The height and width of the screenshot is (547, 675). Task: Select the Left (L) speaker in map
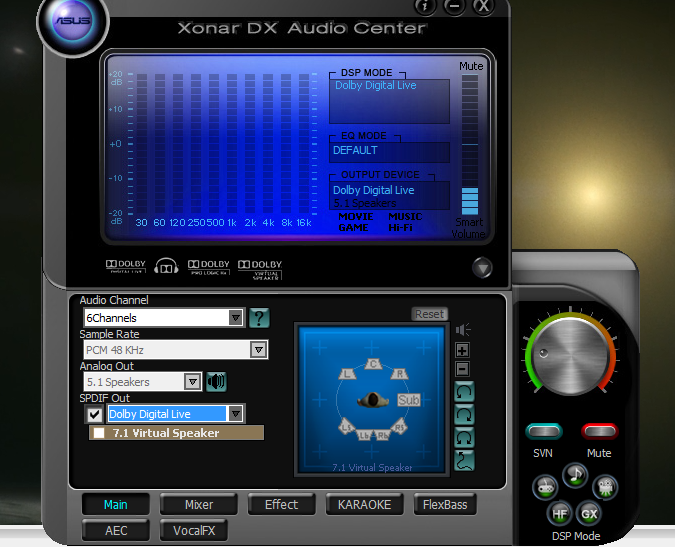[347, 374]
